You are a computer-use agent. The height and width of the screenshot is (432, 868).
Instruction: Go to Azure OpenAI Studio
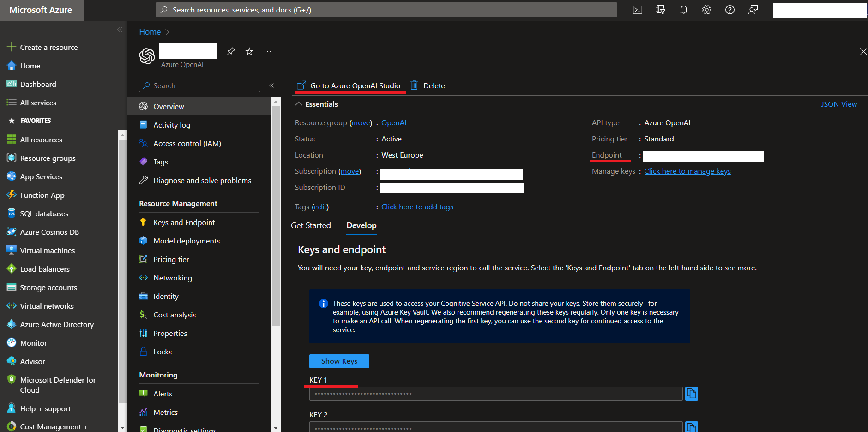coord(349,85)
